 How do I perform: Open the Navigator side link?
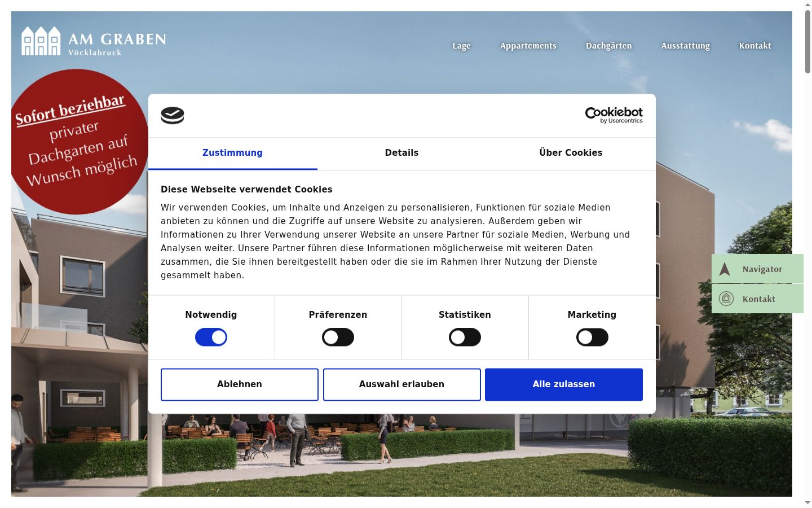[x=757, y=269]
